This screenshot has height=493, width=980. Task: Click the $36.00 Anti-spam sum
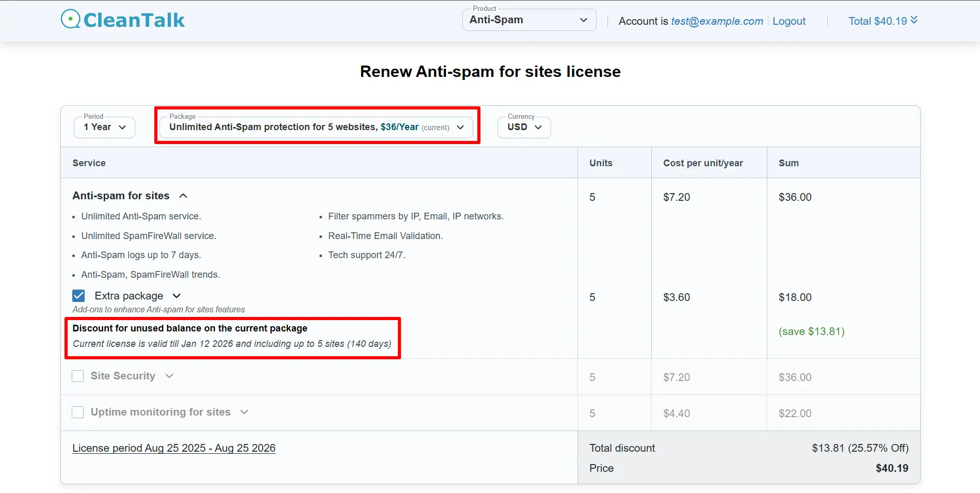tap(795, 197)
